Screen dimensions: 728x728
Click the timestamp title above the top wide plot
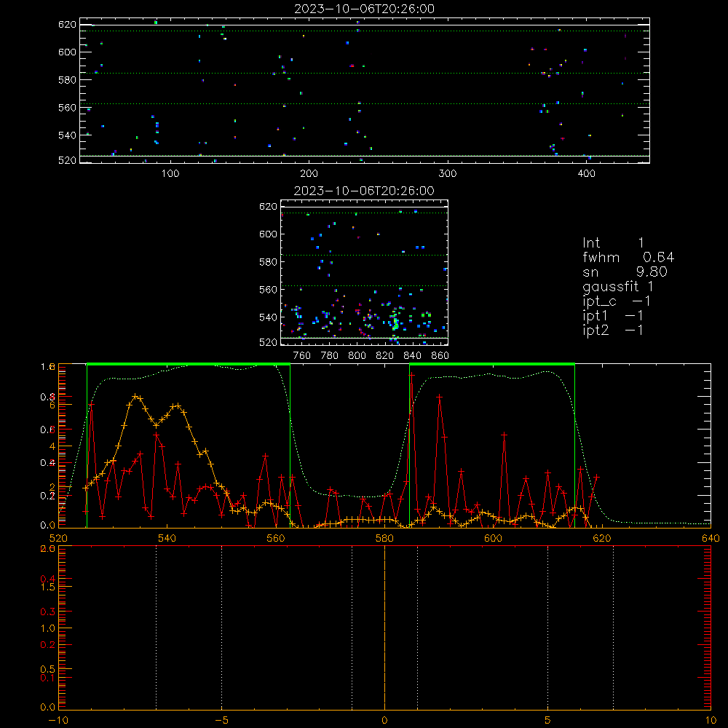(364, 9)
